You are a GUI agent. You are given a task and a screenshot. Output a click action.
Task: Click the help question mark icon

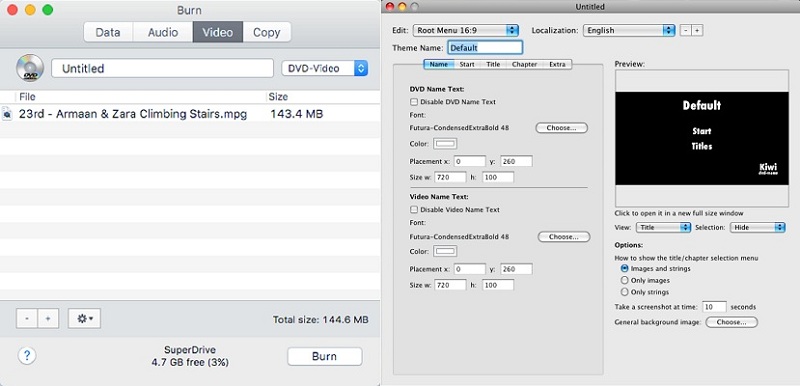tap(27, 355)
